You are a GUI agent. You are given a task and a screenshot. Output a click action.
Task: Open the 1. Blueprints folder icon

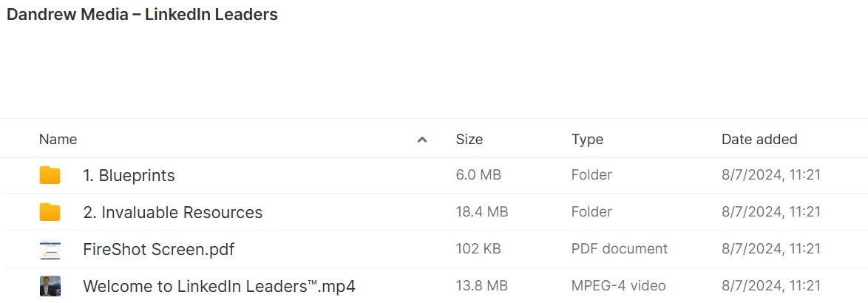click(x=50, y=175)
